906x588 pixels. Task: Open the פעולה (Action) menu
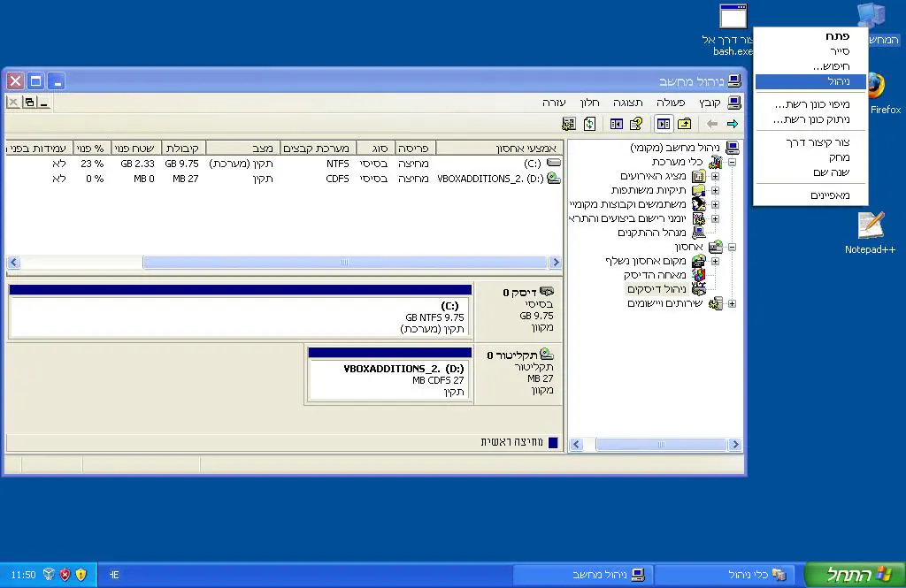click(x=669, y=103)
